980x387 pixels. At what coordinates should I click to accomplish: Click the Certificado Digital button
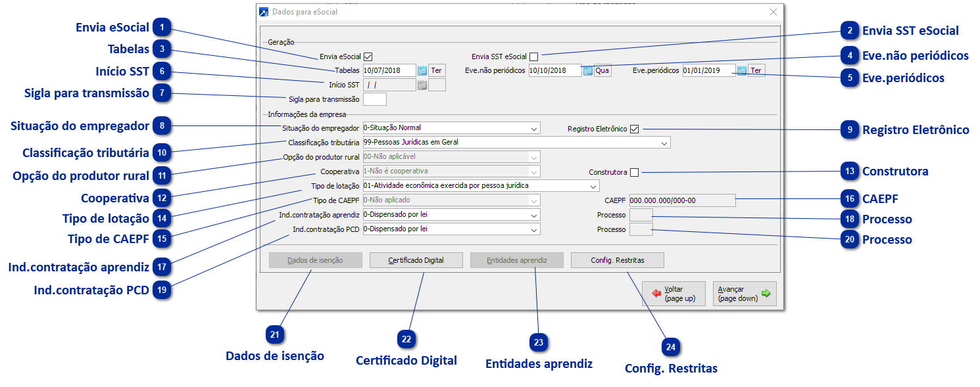click(416, 260)
